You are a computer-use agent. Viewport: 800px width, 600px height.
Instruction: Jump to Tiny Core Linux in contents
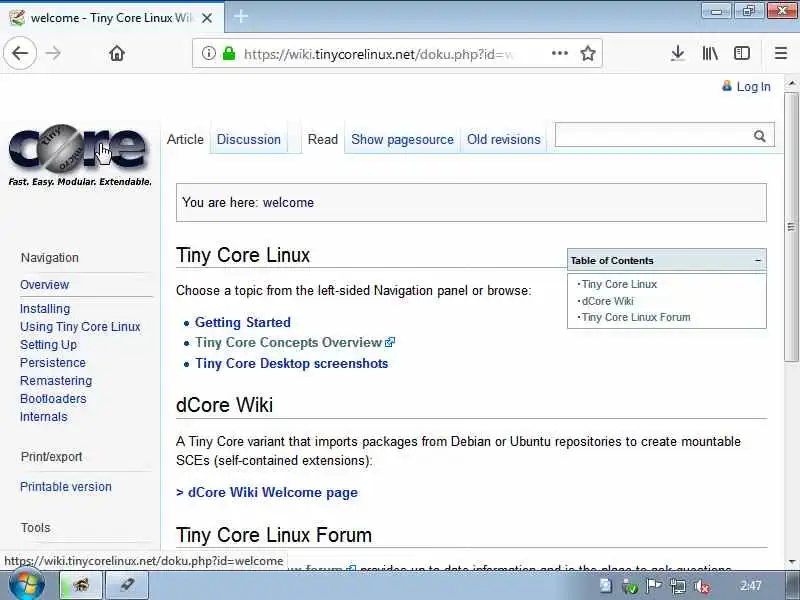tap(619, 284)
